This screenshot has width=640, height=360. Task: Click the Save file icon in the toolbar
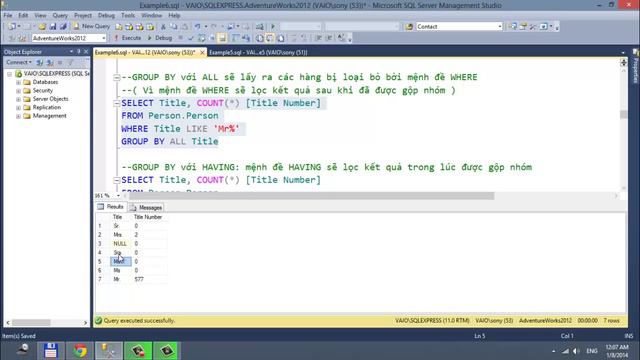click(53, 27)
